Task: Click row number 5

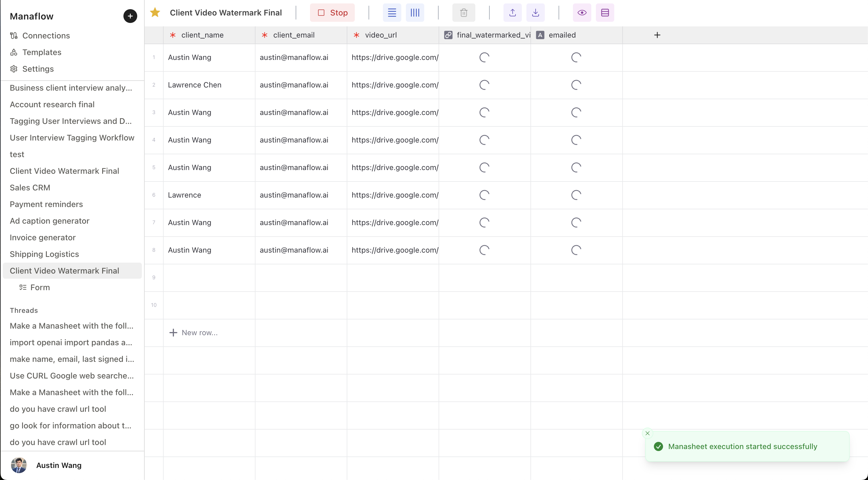Action: (154, 167)
